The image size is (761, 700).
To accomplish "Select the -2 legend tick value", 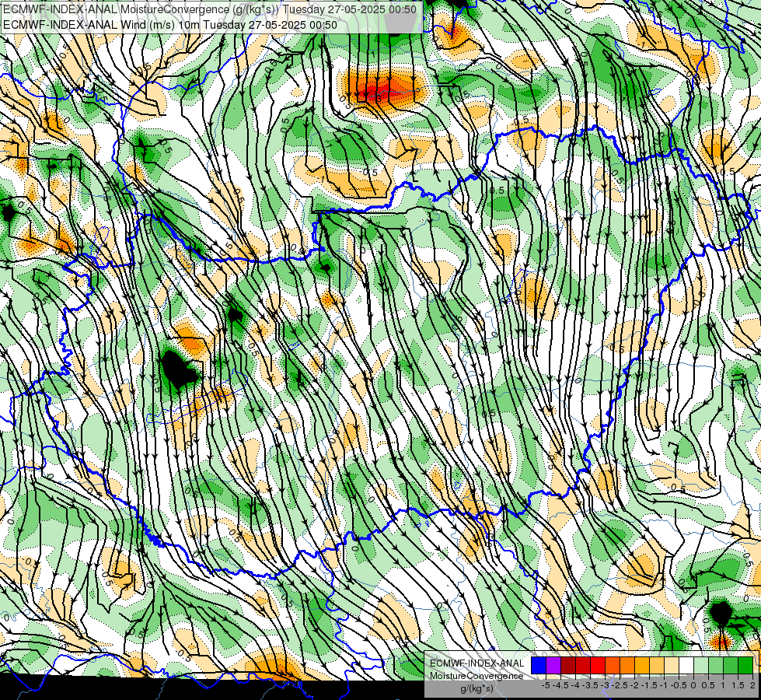I will tap(634, 685).
